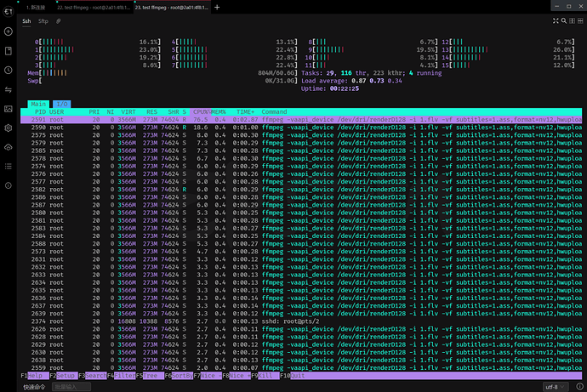This screenshot has width=587, height=392.
Task: Click the add new connection plus icon in sidebar
Action: coord(8,31)
